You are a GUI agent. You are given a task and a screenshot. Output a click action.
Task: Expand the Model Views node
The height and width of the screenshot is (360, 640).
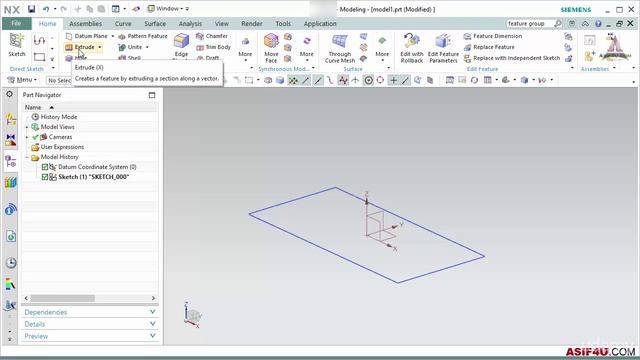point(27,127)
